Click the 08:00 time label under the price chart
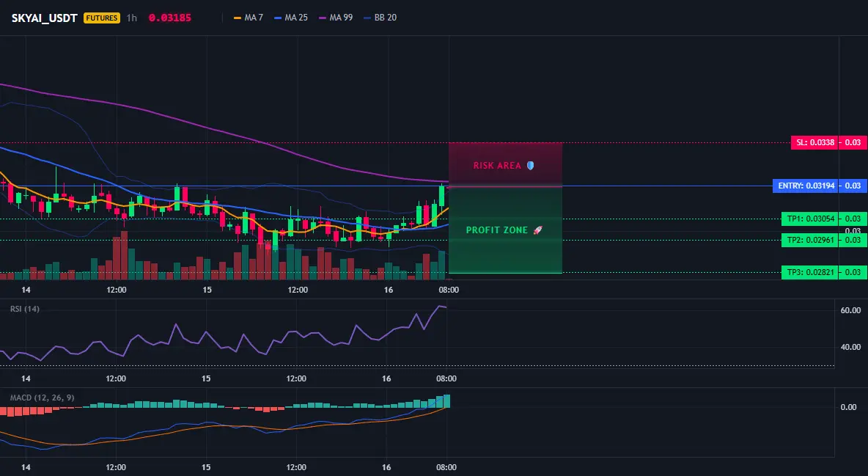The width and height of the screenshot is (868, 476). [449, 290]
